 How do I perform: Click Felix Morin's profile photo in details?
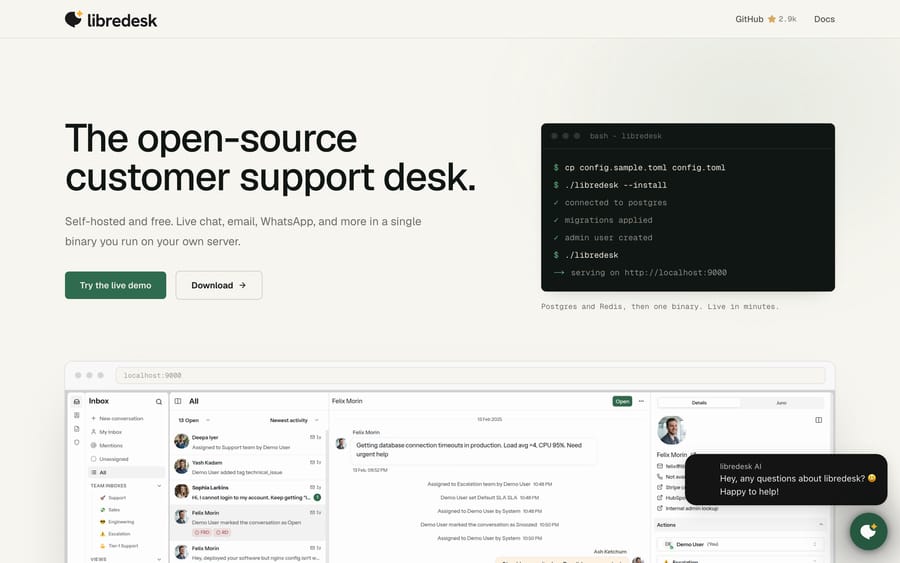671,430
